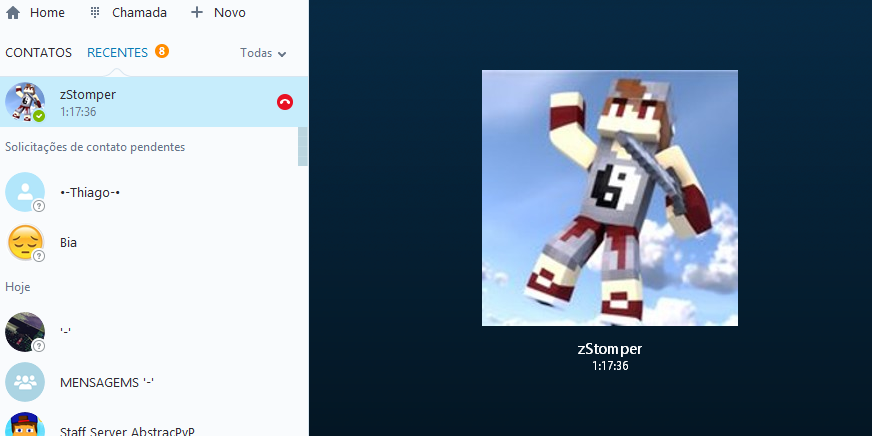
Task: Click call timer 1:17:36 in list
Action: (x=78, y=112)
